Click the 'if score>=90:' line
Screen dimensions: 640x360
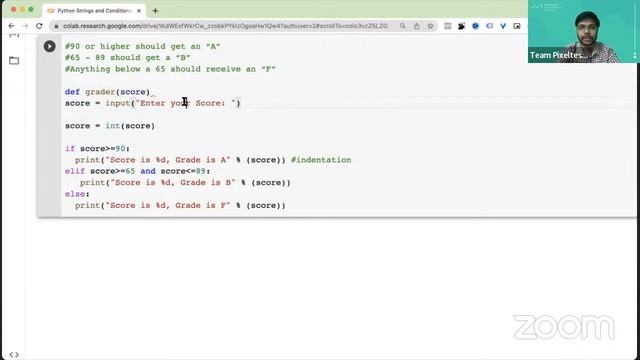[97, 149]
